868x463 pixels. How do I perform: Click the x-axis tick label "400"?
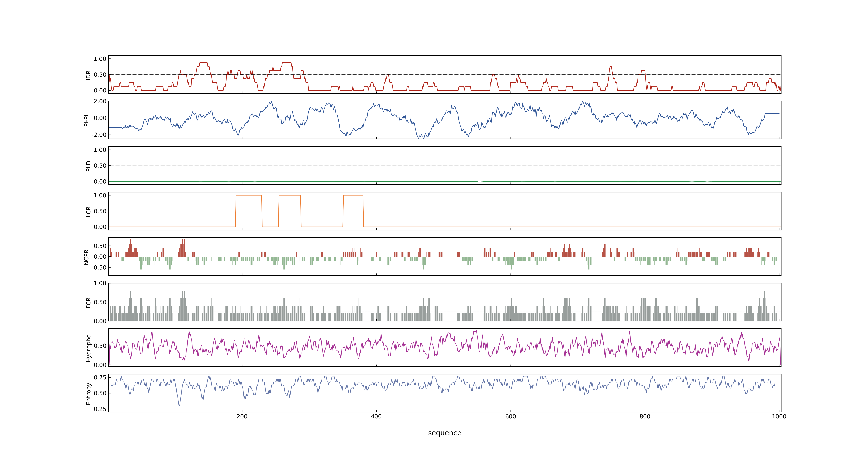click(376, 416)
